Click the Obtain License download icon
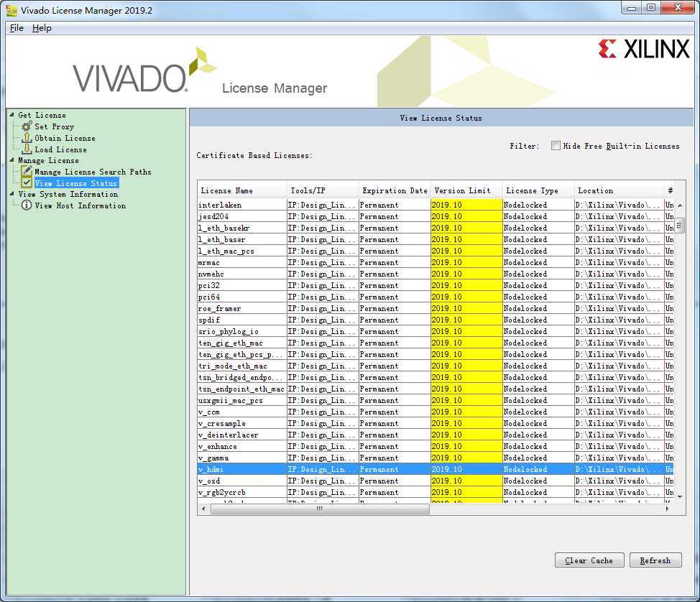The width and height of the screenshot is (700, 602). [x=27, y=138]
